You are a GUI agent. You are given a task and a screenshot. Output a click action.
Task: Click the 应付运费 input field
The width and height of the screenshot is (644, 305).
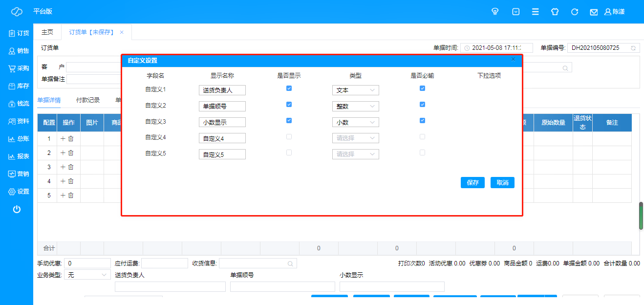click(x=165, y=263)
